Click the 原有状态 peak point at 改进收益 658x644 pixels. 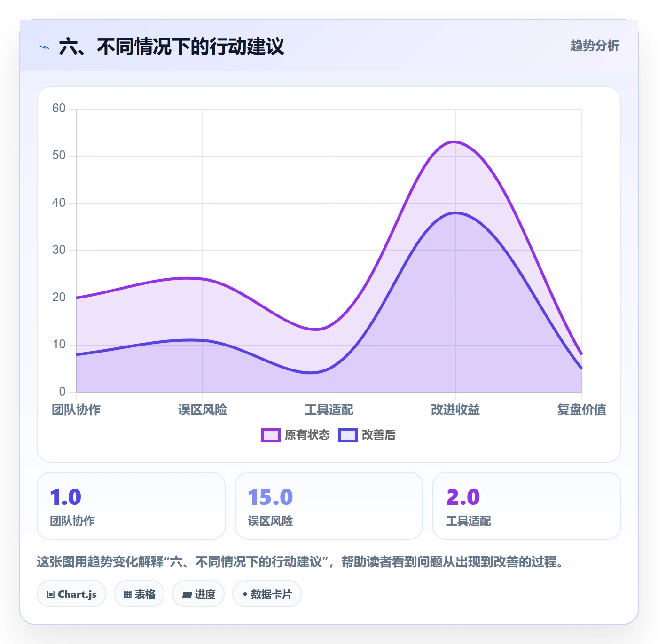pos(455,142)
